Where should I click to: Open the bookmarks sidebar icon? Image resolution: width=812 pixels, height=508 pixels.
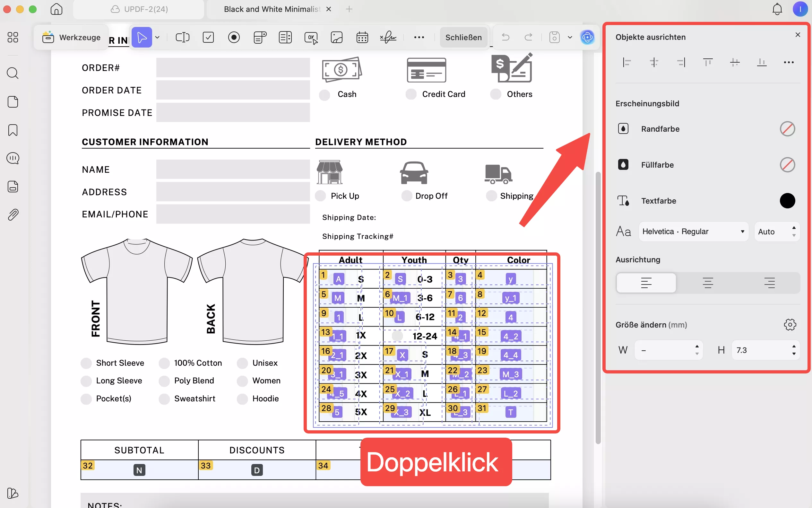coord(13,130)
